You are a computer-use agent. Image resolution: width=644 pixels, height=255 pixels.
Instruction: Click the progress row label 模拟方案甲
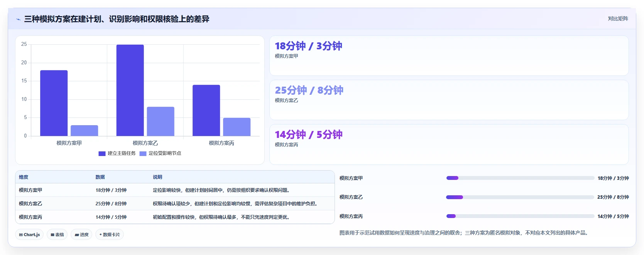pyautogui.click(x=351, y=178)
